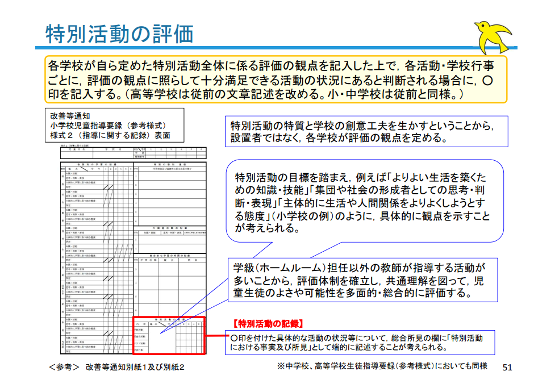Select footer ＜参考＞ 改善等通知別紙１及び別紙２

(117, 367)
